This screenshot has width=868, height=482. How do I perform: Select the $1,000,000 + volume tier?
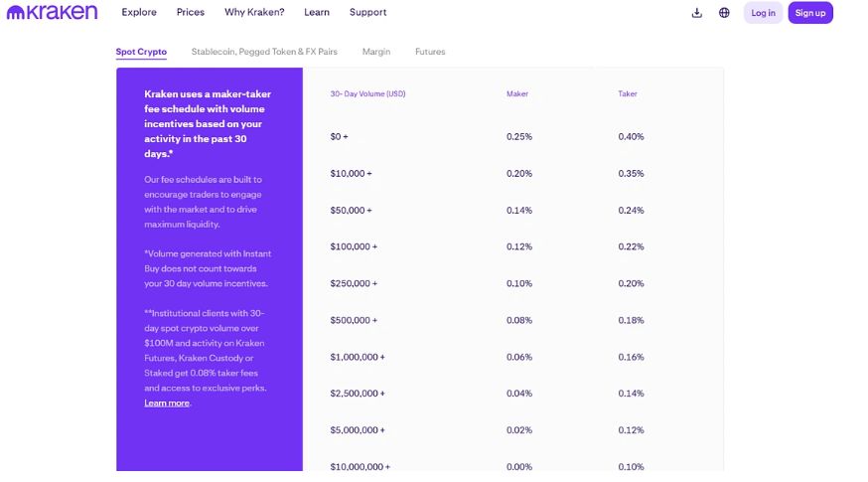(x=358, y=357)
